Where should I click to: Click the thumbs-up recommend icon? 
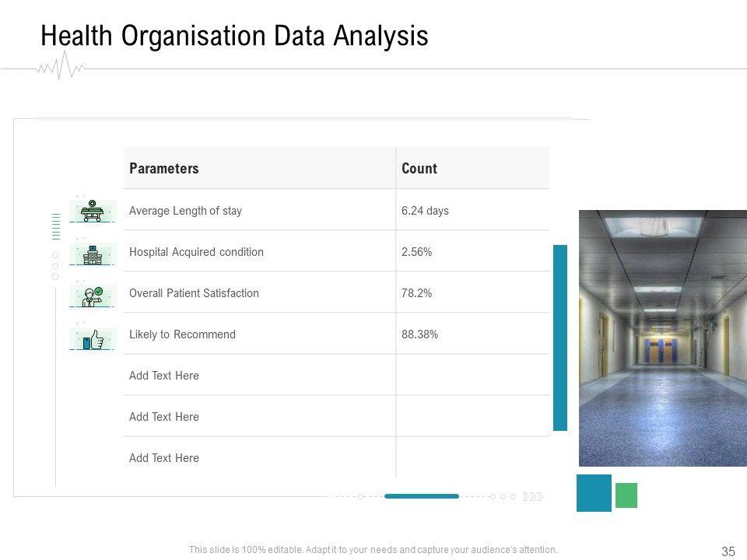[93, 338]
